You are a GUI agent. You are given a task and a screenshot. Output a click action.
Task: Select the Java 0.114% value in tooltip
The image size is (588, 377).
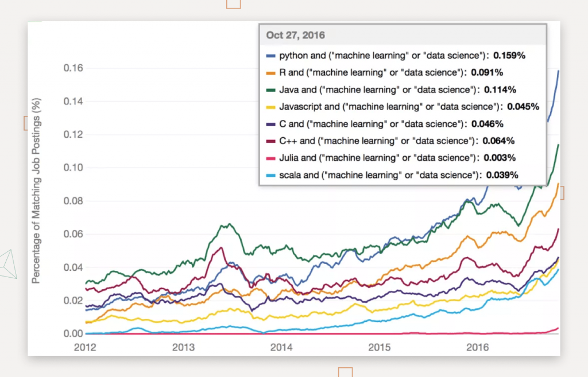[x=500, y=90]
